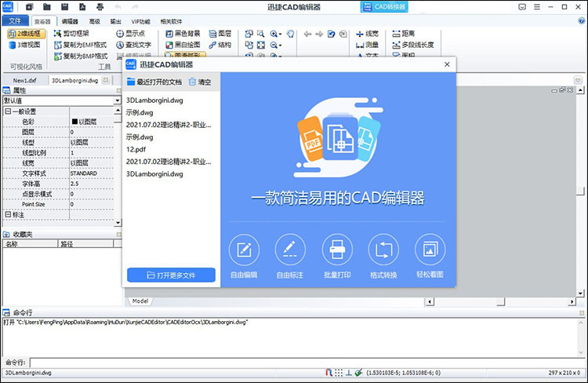Click the horizontal scrollbar thumb under canvas
The width and height of the screenshot is (588, 383).
501,301
